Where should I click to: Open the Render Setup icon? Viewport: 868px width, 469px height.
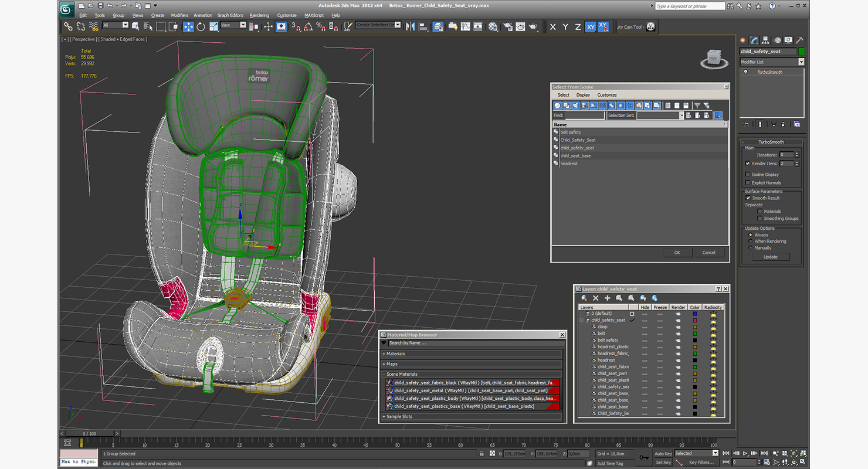[x=507, y=26]
